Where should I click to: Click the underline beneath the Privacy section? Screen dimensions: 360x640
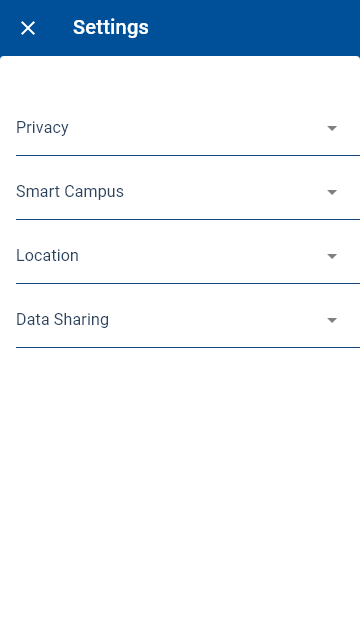pyautogui.click(x=188, y=156)
